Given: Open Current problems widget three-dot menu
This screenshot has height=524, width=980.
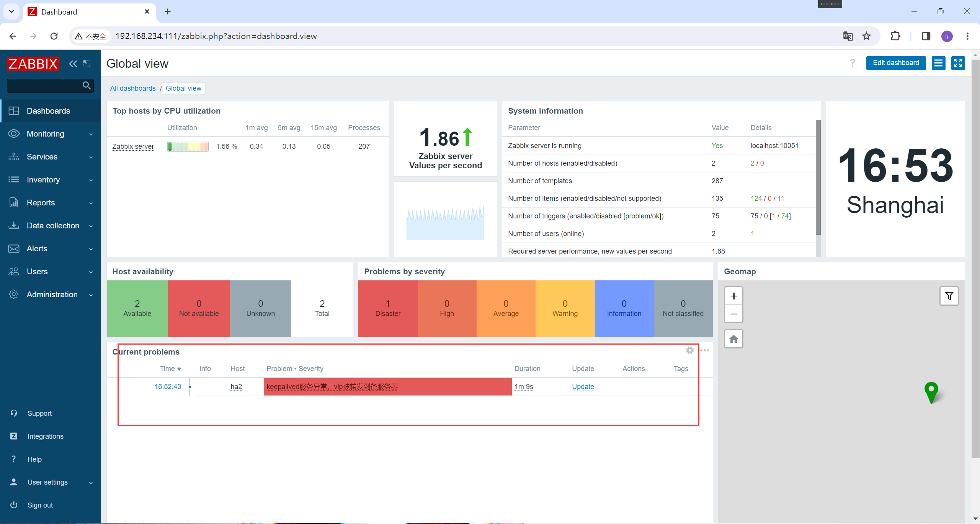Looking at the screenshot, I should coord(705,350).
